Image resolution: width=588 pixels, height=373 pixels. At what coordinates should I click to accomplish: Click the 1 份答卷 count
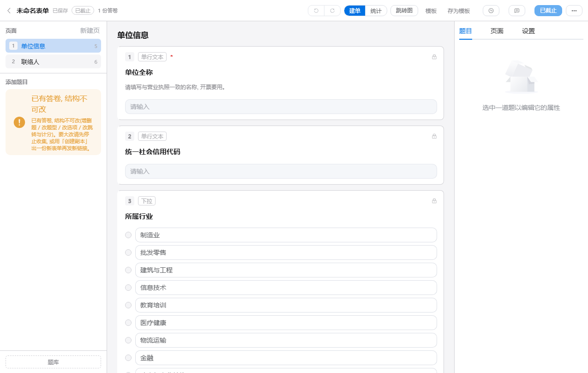[108, 11]
